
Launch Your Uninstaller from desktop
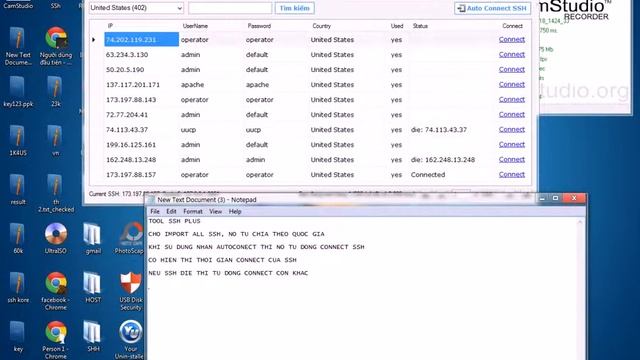[x=131, y=340]
